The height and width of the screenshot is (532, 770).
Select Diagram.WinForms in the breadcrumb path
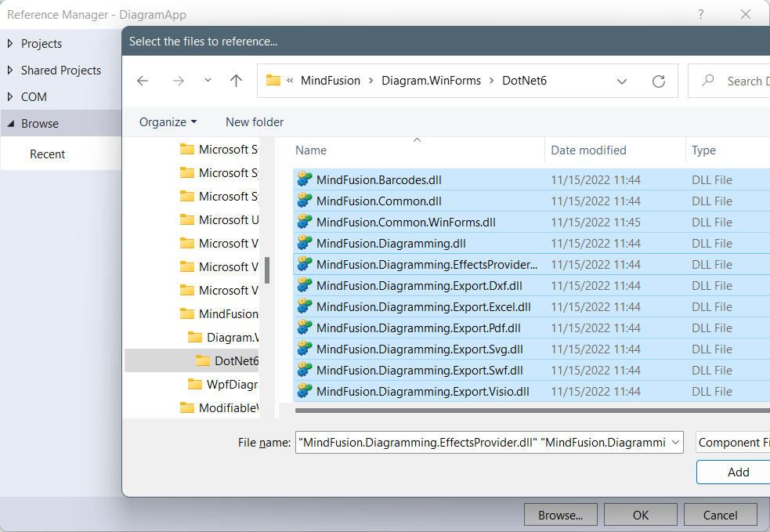pyautogui.click(x=431, y=81)
